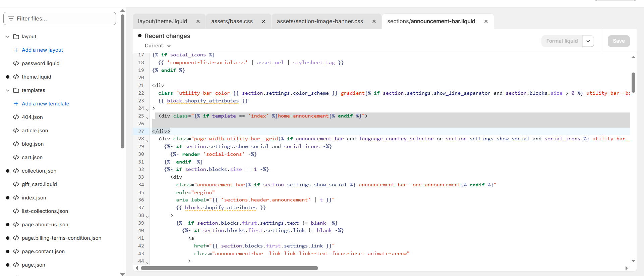Switch to the assets/base.css tab

pos(232,21)
